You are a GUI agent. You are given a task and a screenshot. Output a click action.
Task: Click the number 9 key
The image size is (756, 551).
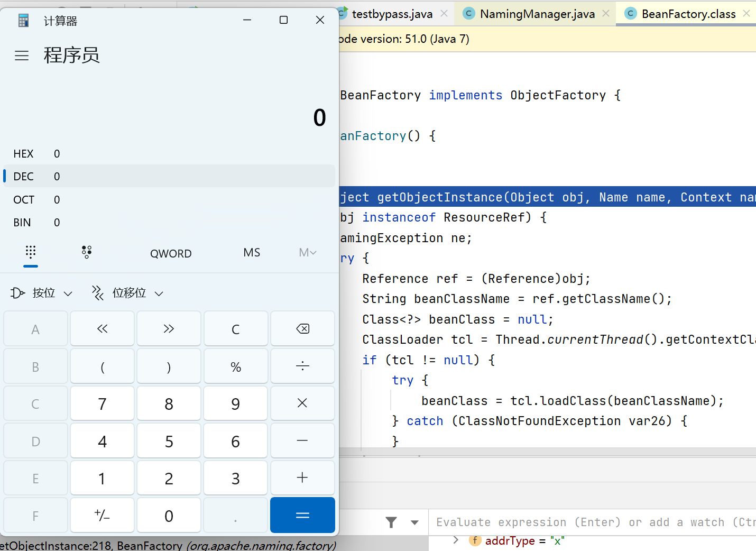tap(236, 403)
